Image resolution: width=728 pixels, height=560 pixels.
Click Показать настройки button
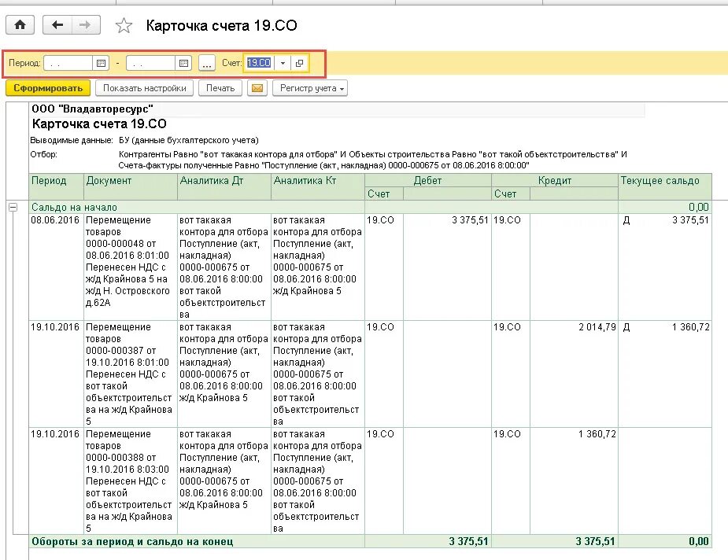[x=144, y=88]
